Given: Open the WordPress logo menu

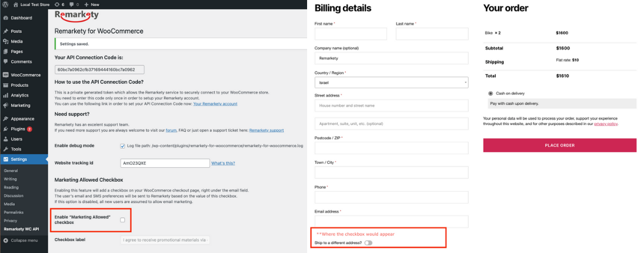Looking at the screenshot, I should [x=5, y=5].
